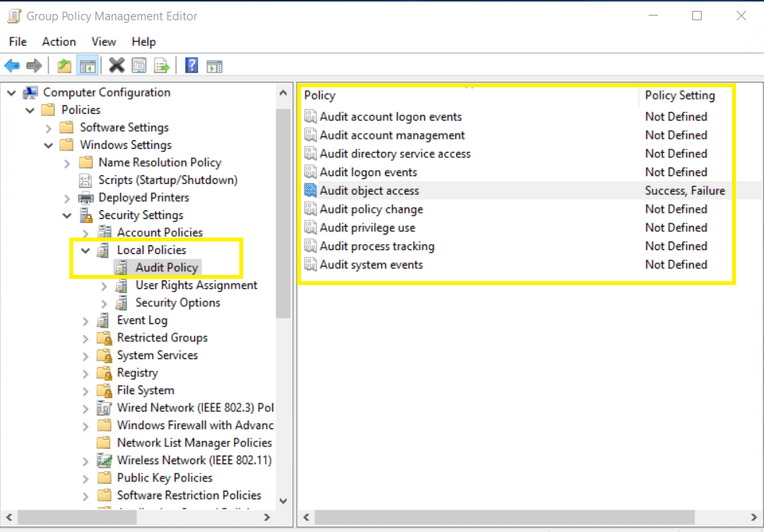Select User Rights Assignment in the tree
764x532 pixels.
(x=196, y=285)
